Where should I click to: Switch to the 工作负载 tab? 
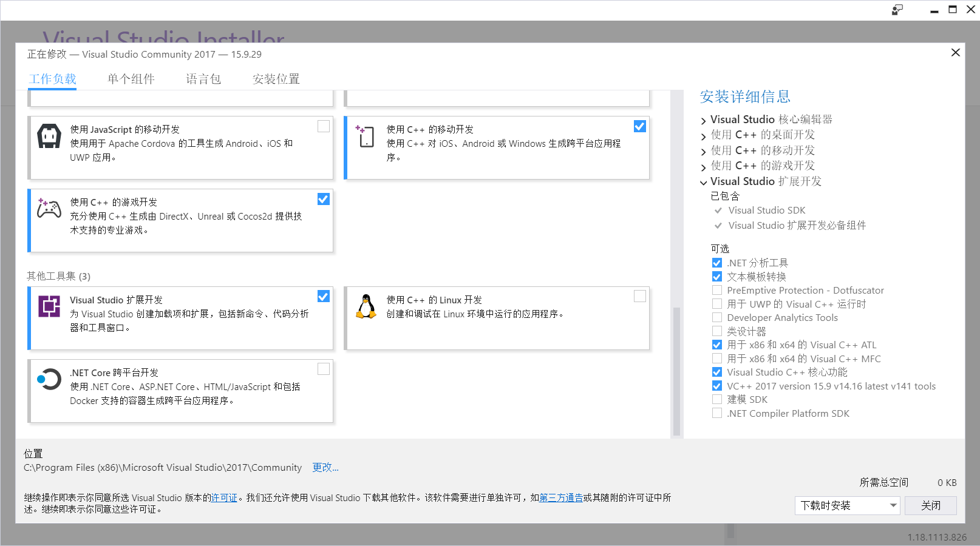(53, 79)
